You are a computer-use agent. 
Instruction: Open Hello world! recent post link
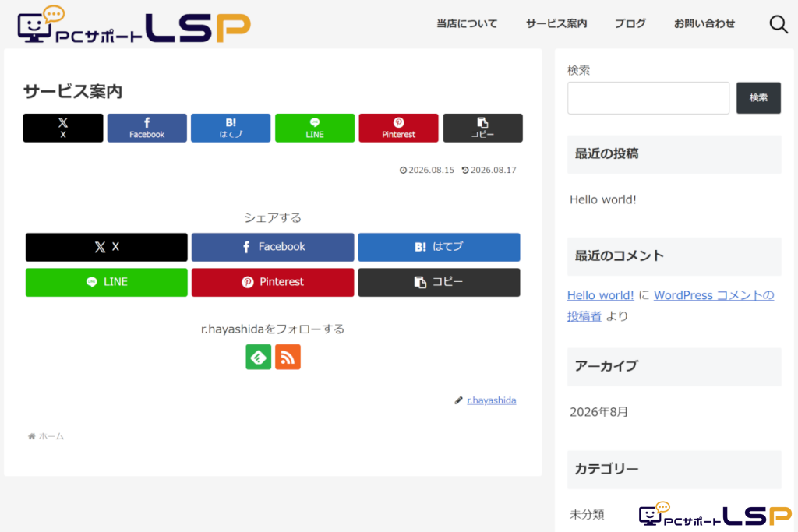[x=603, y=199]
